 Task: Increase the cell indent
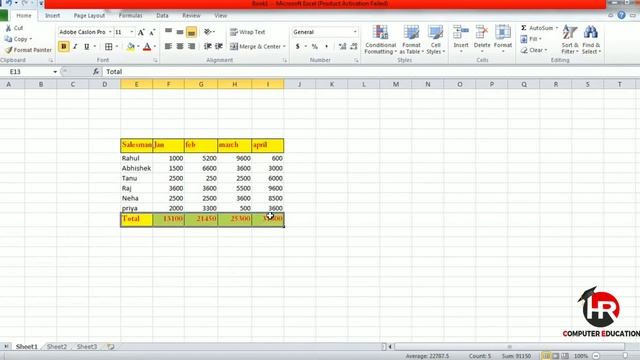[x=219, y=47]
